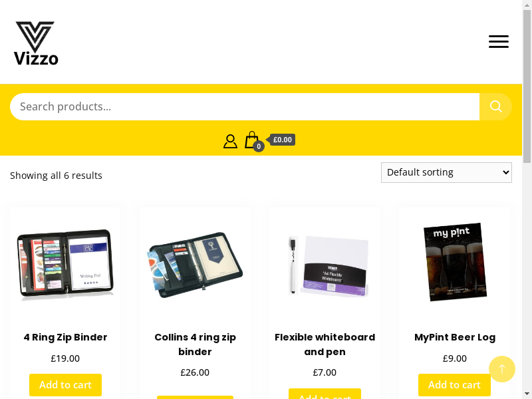
Task: Open the shopping bag cart icon
Action: pyautogui.click(x=251, y=140)
